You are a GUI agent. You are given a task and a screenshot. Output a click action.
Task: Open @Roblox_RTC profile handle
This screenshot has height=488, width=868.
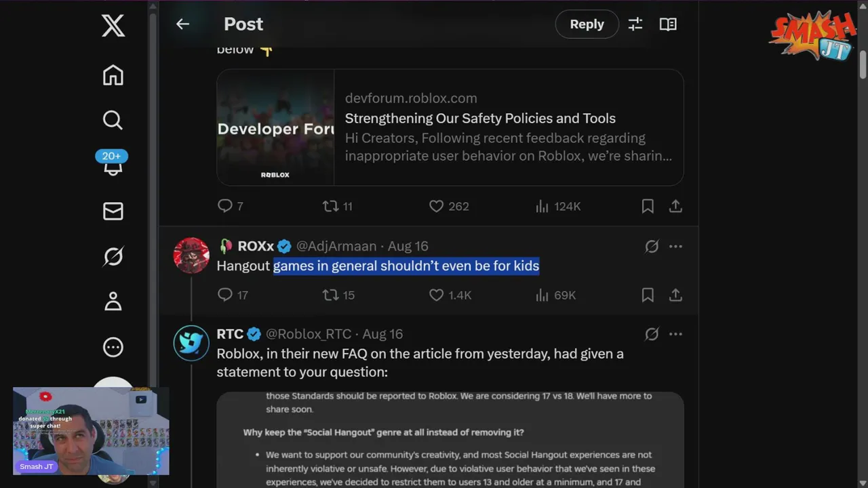coord(309,334)
